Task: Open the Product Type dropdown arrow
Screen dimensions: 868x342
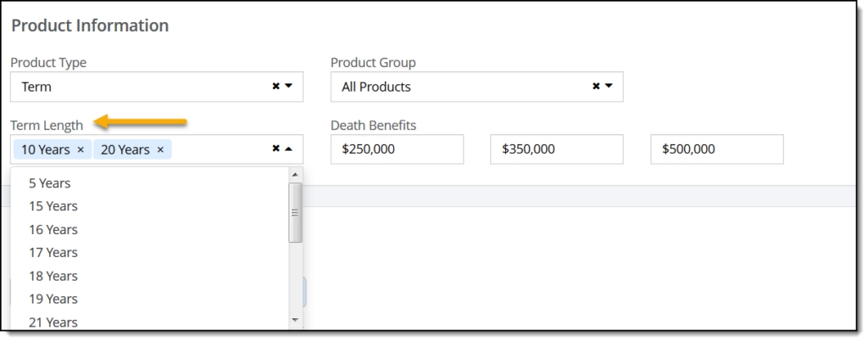Action: (288, 86)
